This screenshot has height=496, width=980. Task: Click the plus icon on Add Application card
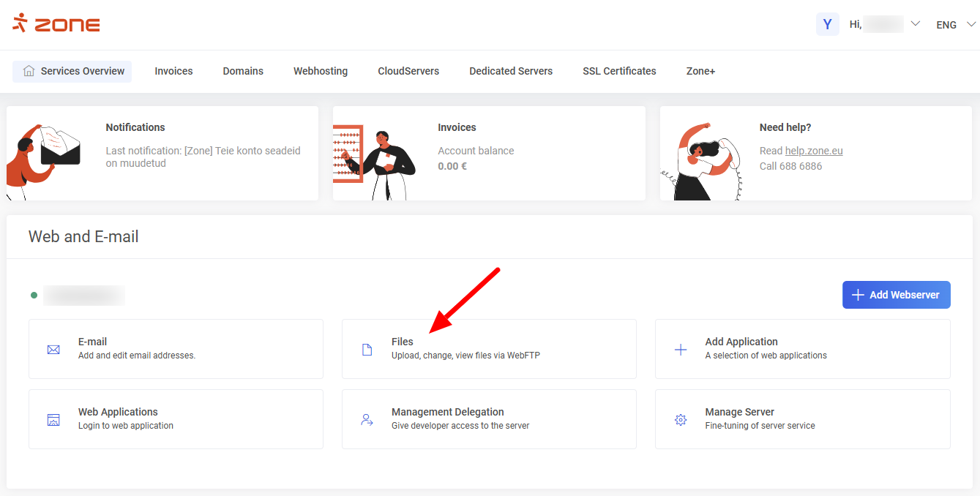680,349
